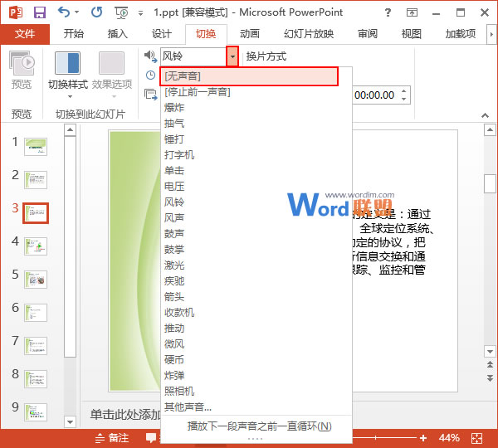Click thumbnail pane scroll down arrow
This screenshot has width=498, height=448.
pos(70,422)
